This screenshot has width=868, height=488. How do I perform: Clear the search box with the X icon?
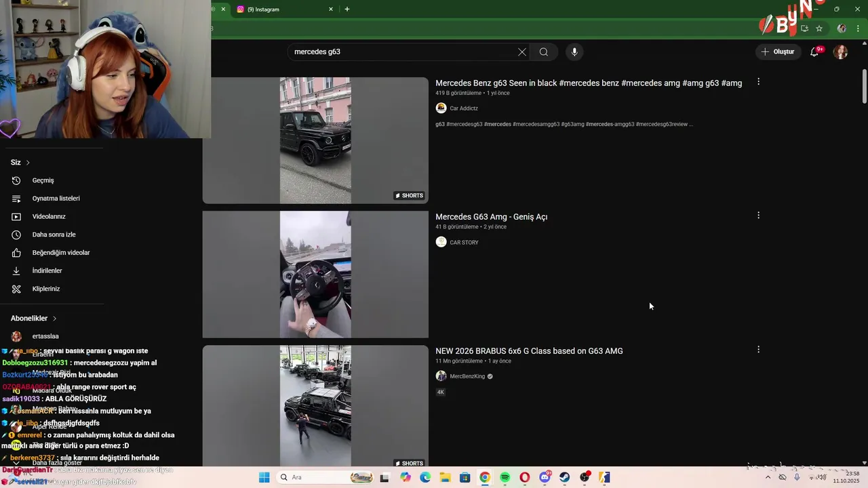(x=521, y=52)
